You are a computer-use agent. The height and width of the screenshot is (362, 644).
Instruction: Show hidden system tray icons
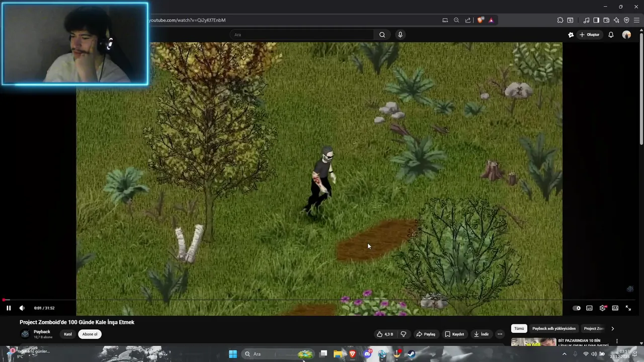[x=564, y=354]
